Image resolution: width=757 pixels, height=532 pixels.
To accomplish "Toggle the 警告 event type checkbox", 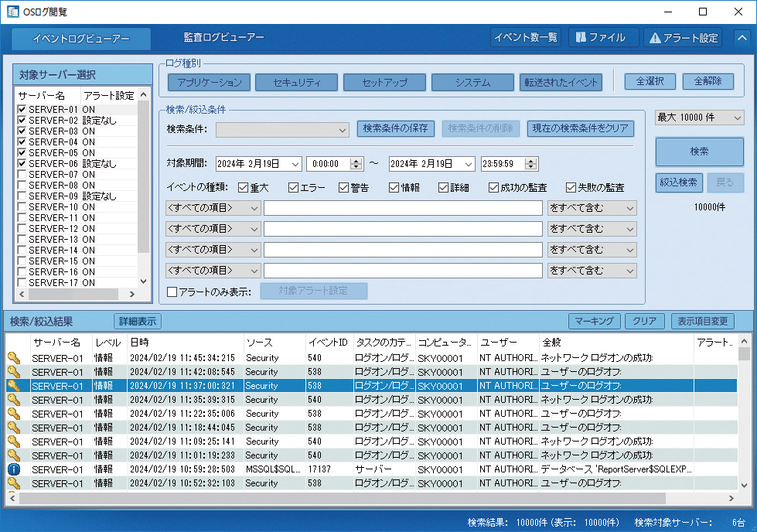I will tap(343, 187).
